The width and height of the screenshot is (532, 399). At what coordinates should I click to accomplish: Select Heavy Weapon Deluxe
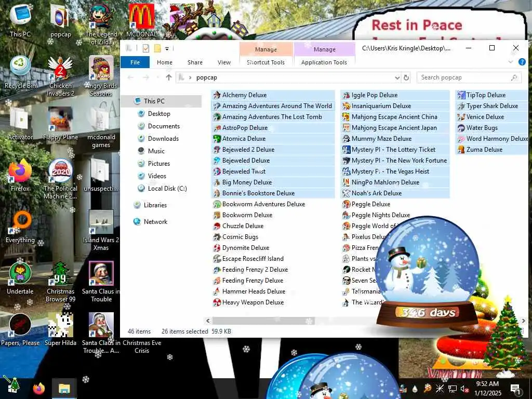[x=248, y=302]
